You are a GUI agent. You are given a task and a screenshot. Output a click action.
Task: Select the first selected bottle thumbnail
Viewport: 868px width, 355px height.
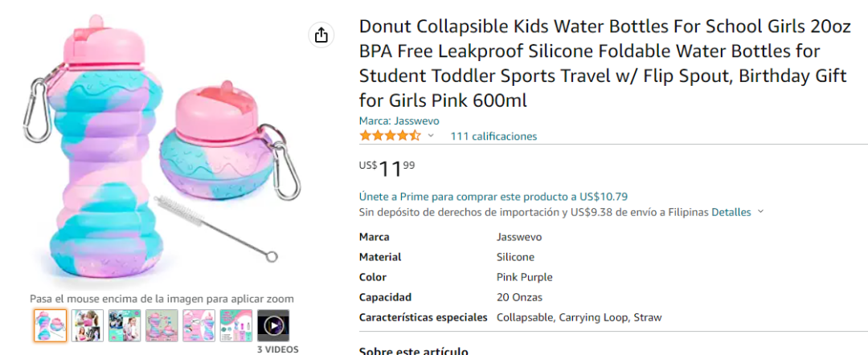pos(51,325)
